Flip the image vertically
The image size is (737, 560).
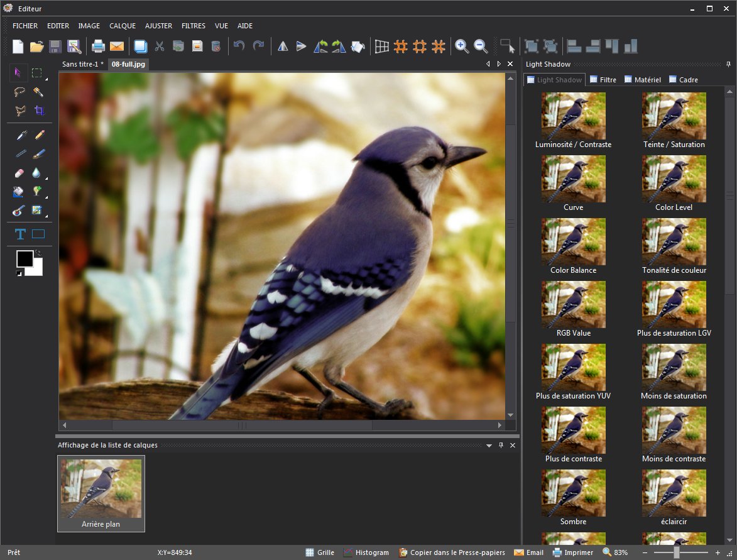[x=302, y=46]
